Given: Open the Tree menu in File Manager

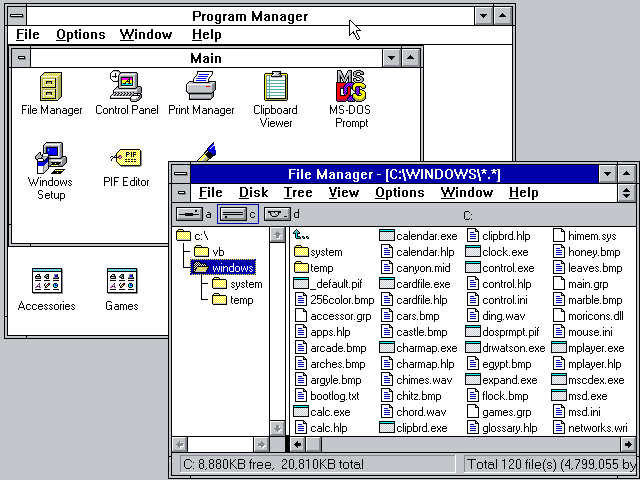Looking at the screenshot, I should 298,193.
